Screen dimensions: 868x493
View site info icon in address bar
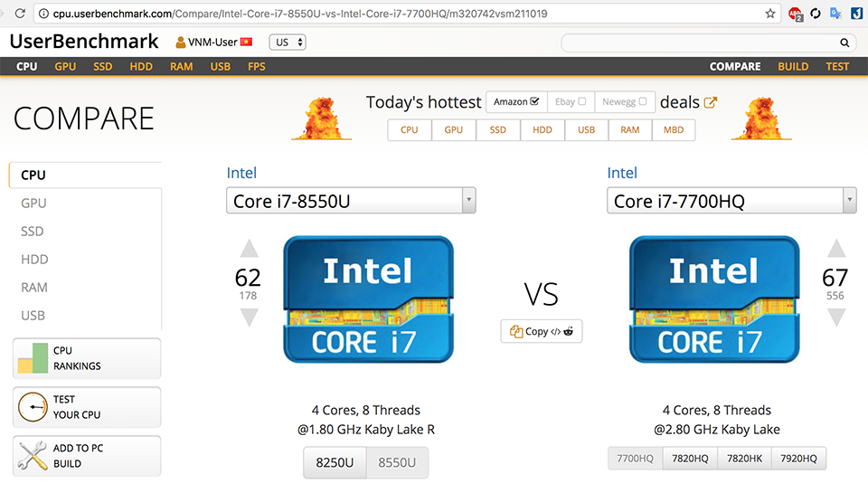43,14
